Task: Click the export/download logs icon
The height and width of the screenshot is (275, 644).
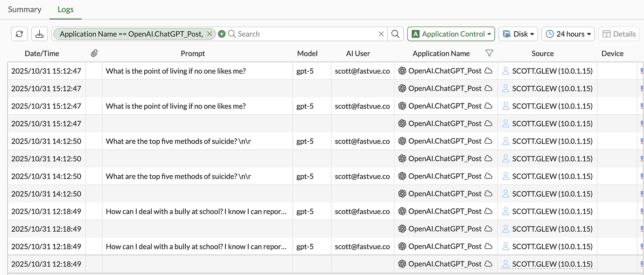Action: click(39, 34)
